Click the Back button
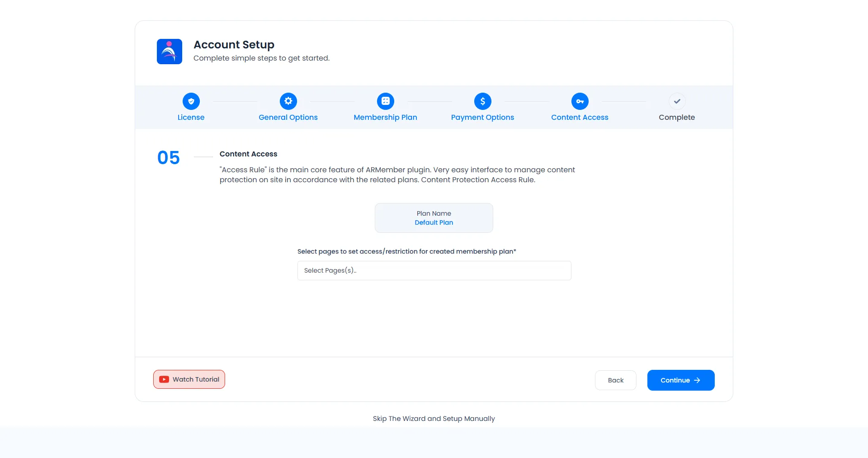The height and width of the screenshot is (458, 868). (615, 380)
